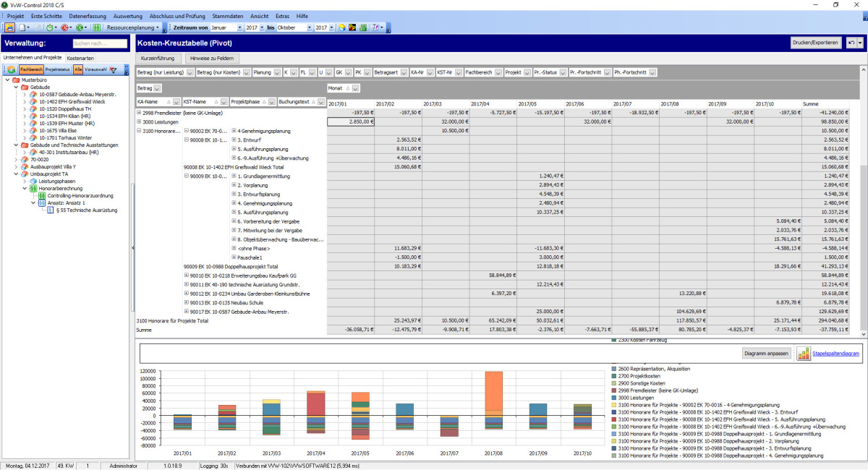Click the legend swatch for 2700 Projektkosten
This screenshot has height=470, width=868.
click(616, 376)
